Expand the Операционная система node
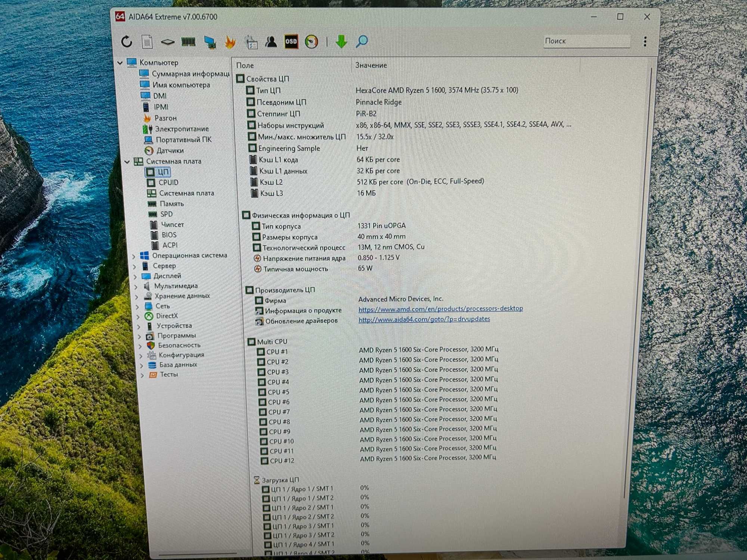Screen dimensions: 747x560 134,256
